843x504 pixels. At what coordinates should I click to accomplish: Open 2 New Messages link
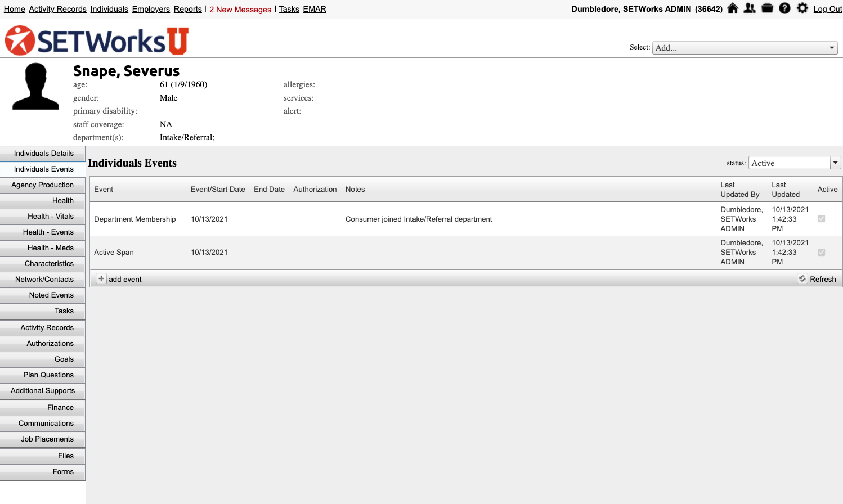coord(240,10)
